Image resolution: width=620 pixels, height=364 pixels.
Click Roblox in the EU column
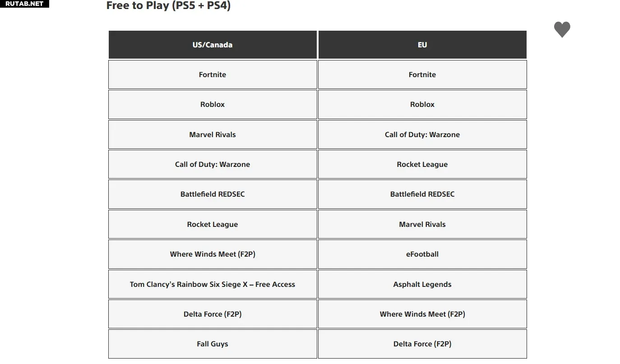click(422, 104)
